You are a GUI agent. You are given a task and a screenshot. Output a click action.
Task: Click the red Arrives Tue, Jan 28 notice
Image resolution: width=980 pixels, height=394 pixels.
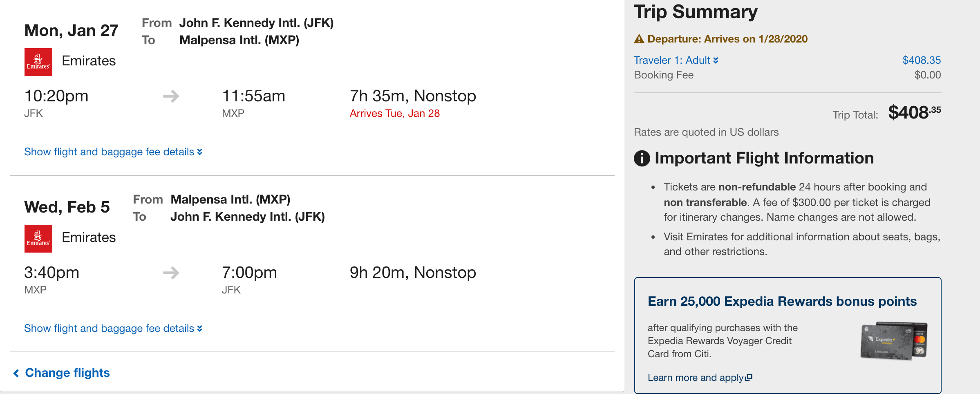395,114
